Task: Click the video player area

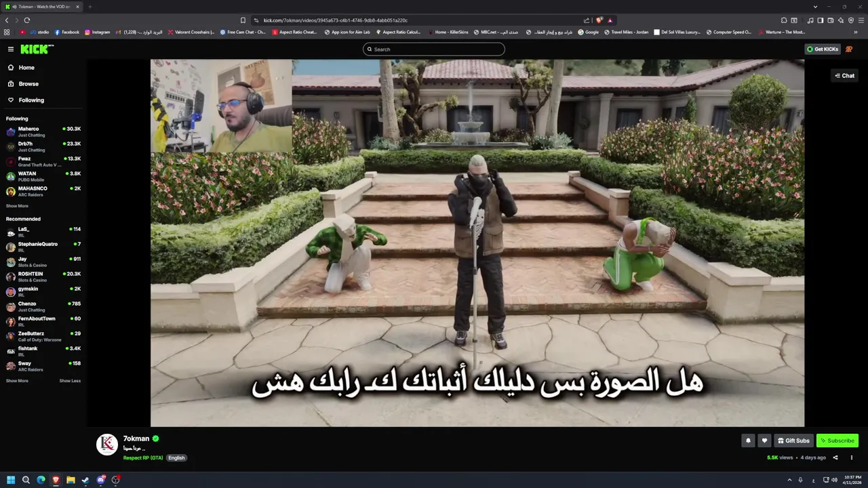Action: point(477,243)
